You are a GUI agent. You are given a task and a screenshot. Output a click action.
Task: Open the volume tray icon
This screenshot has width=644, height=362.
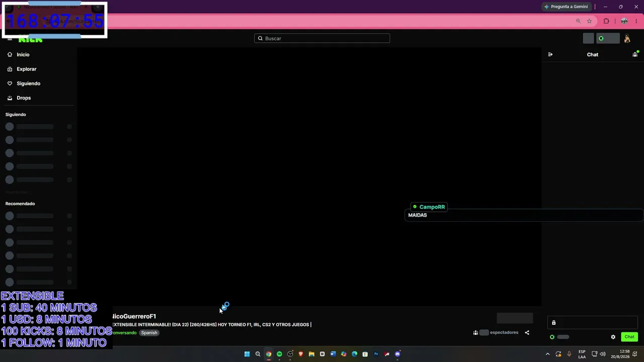[603, 354]
